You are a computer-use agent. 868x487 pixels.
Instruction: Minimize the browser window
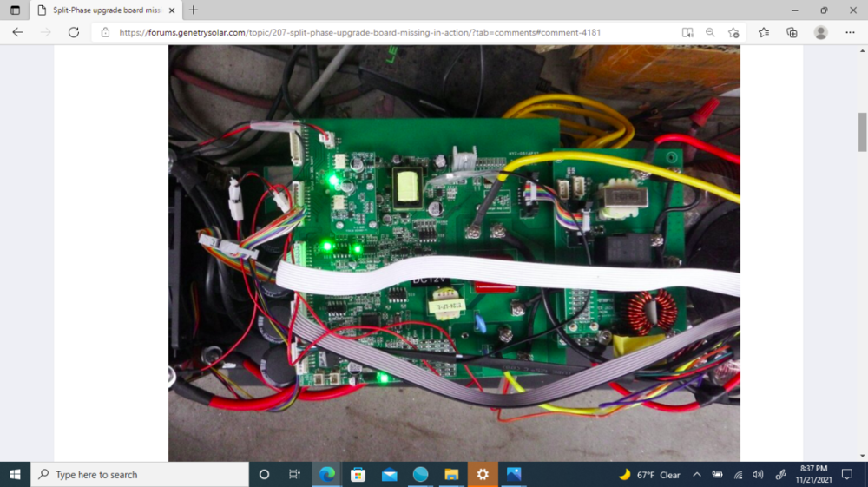coord(795,10)
